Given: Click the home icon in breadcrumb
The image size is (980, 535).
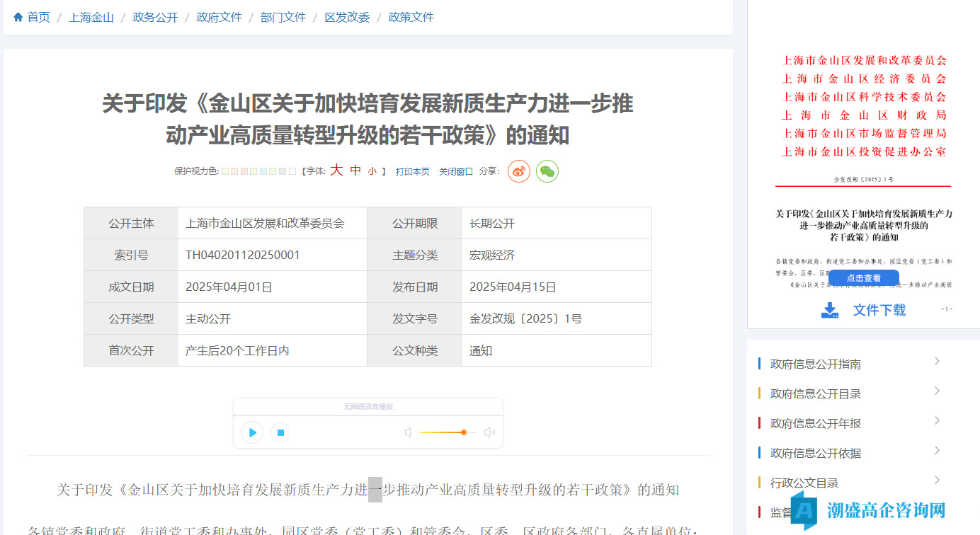Looking at the screenshot, I should tap(18, 17).
